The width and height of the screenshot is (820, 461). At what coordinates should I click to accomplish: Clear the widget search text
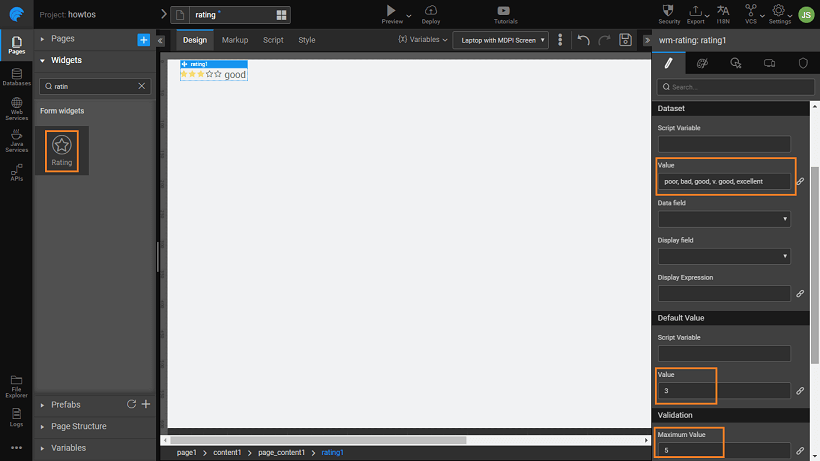click(141, 86)
